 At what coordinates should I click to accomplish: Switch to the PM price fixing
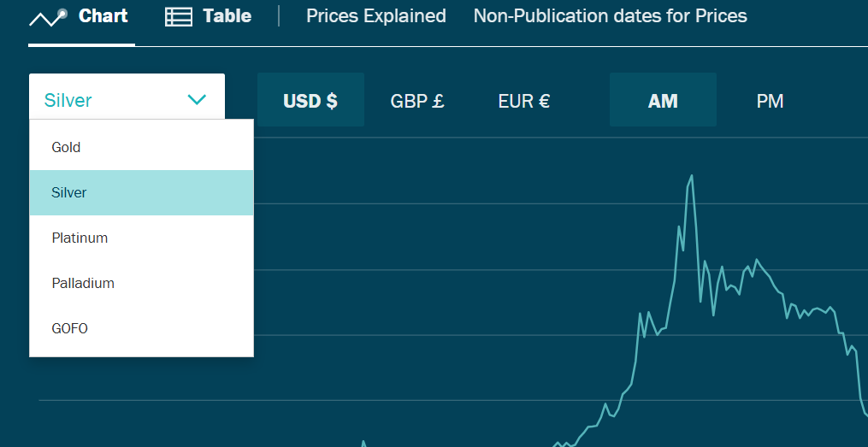(x=770, y=101)
